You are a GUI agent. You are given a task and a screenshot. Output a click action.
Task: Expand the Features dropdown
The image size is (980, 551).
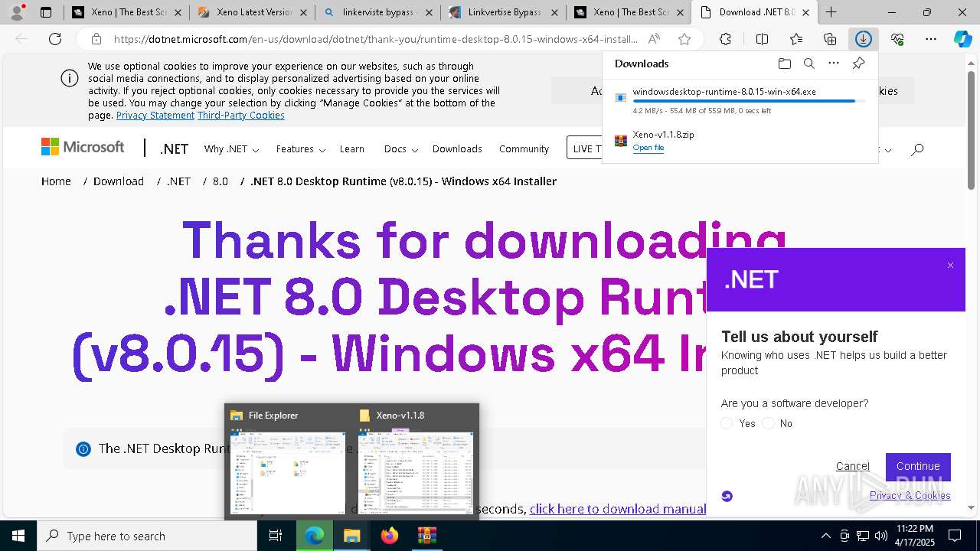pyautogui.click(x=301, y=149)
